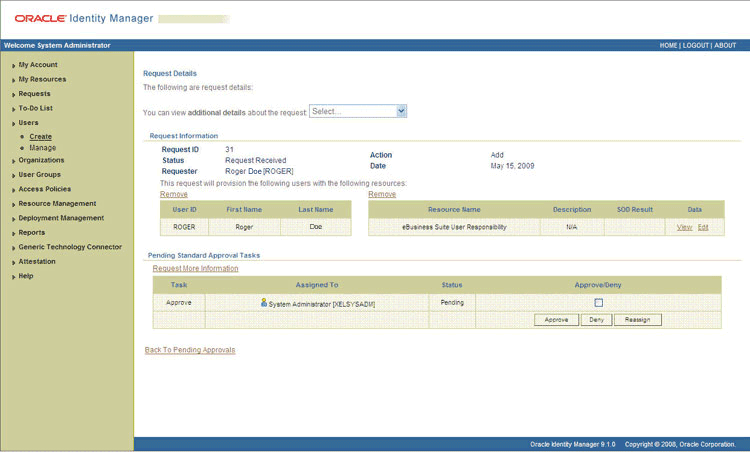The width and height of the screenshot is (750, 452).
Task: Tick the Approve/Deny checkbox for the Approve task
Action: (598, 303)
